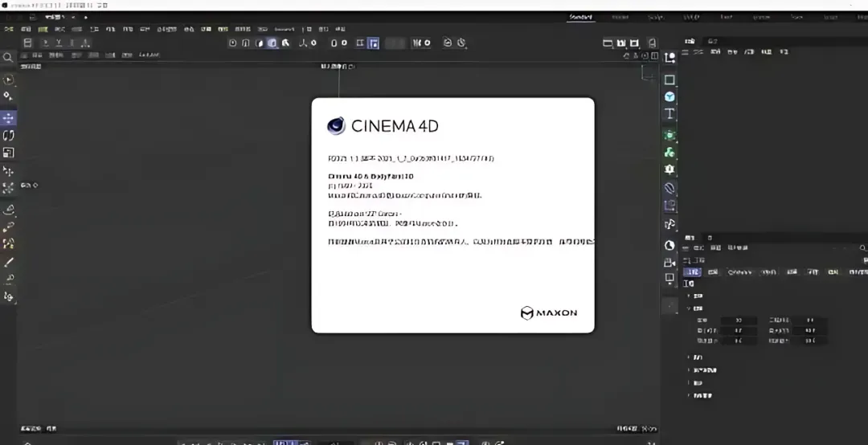This screenshot has height=445, width=868.
Task: Switch to the Standard layout
Action: [581, 17]
